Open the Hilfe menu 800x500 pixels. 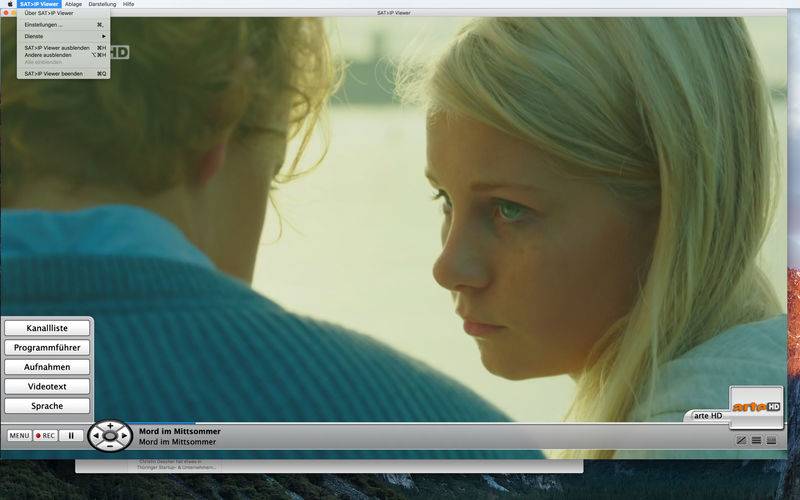(129, 4)
